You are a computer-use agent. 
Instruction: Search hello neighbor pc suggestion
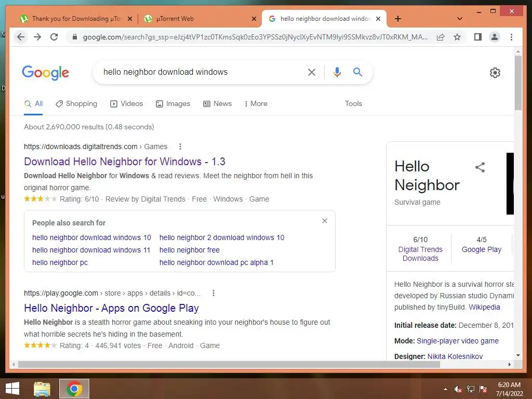[x=60, y=262]
